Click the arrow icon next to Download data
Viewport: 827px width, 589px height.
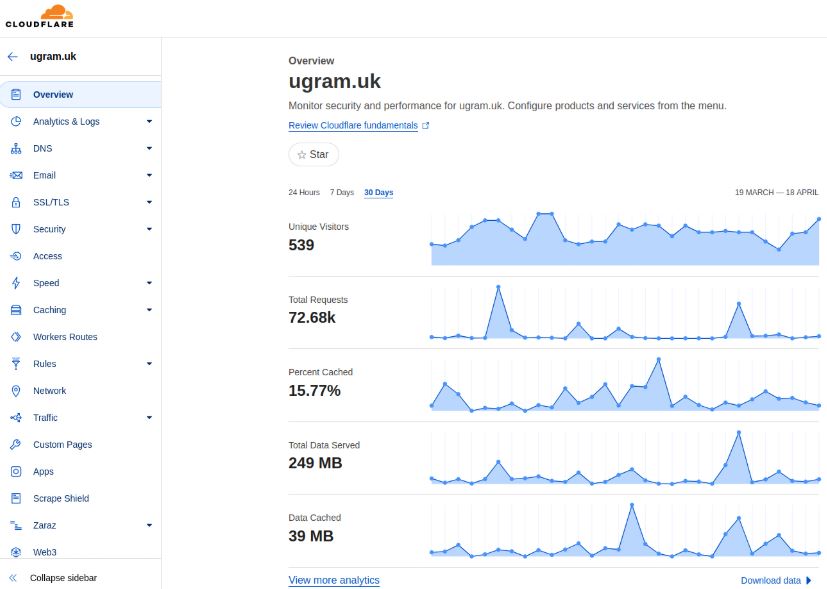809,581
